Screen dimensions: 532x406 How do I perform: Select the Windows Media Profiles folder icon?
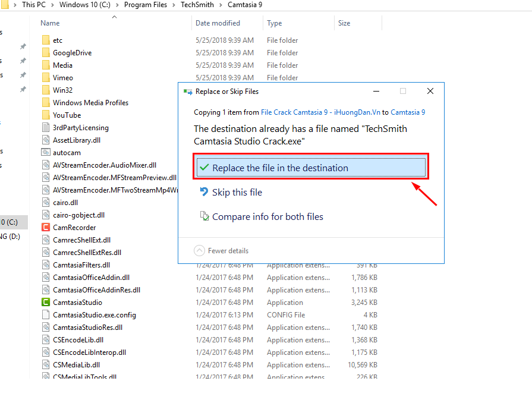pyautogui.click(x=46, y=102)
